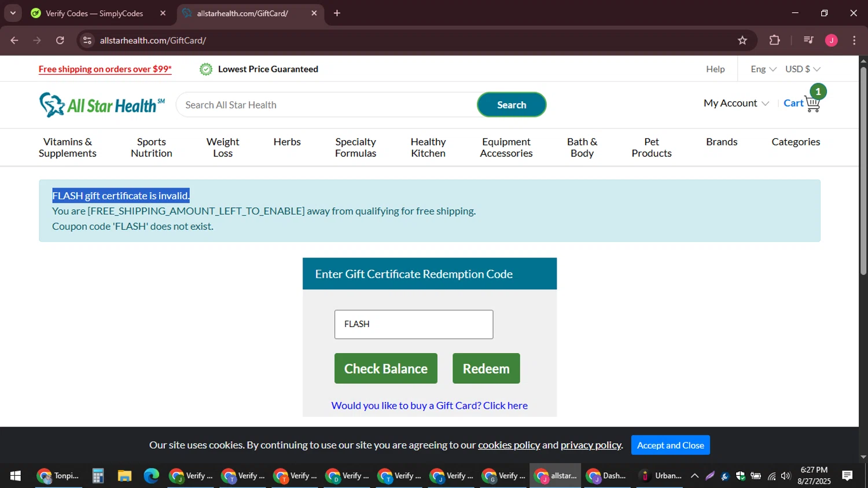This screenshot has width=868, height=488.
Task: Click "Coupon code 'FLASH' does not exist." message
Action: point(133,226)
